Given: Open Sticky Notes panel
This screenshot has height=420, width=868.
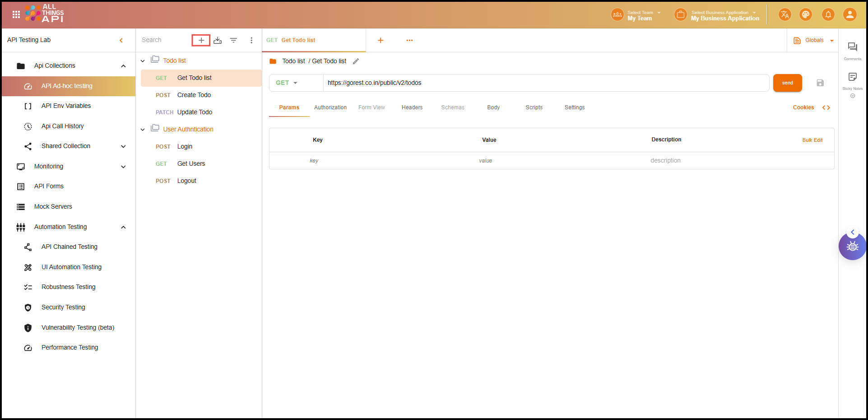Looking at the screenshot, I should pos(852,77).
